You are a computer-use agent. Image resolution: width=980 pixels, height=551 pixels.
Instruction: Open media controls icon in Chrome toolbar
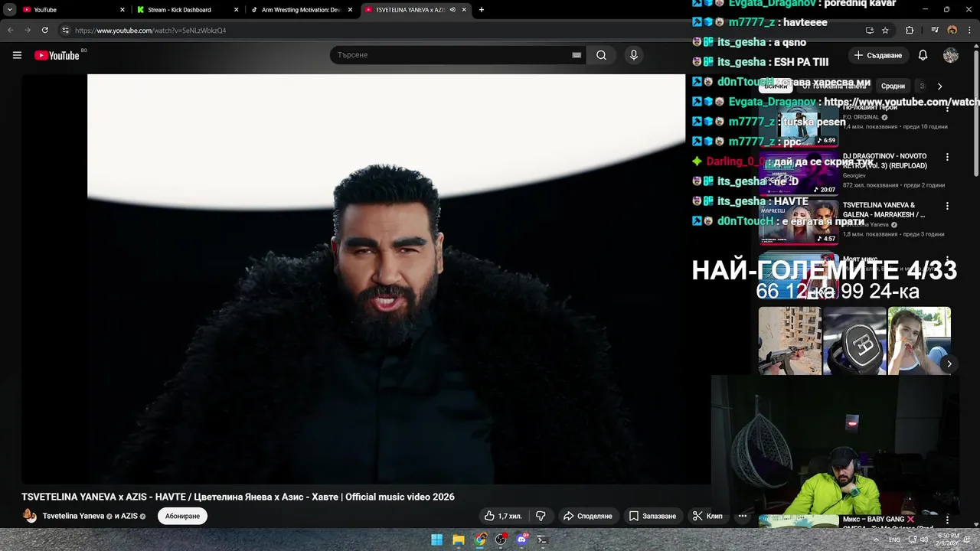(935, 31)
